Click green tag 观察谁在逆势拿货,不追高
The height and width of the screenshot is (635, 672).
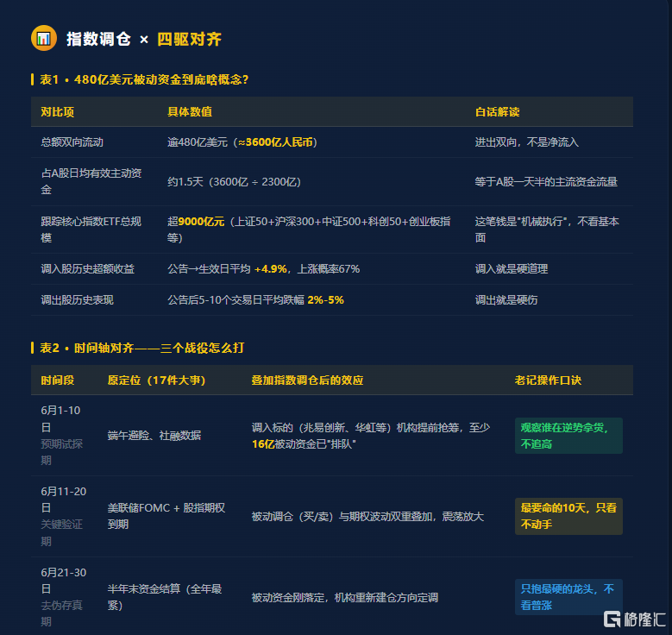[568, 436]
